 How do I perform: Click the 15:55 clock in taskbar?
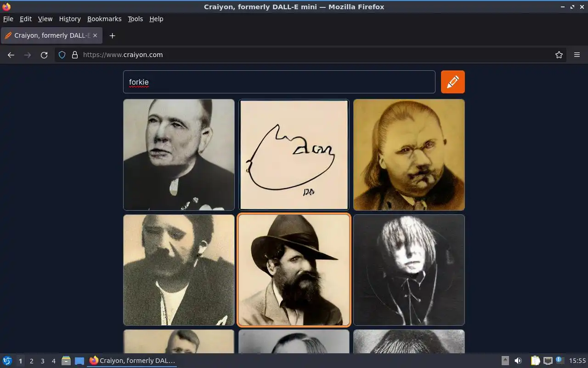pyautogui.click(x=577, y=361)
